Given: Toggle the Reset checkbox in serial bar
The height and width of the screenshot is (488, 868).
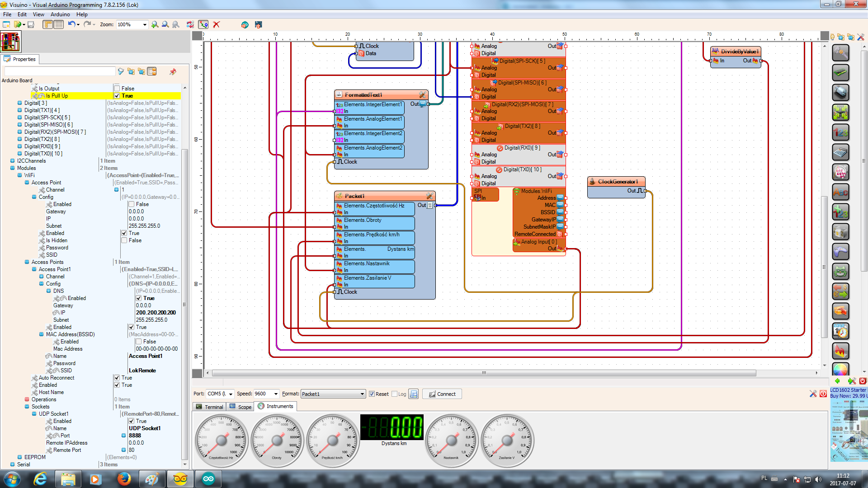Looking at the screenshot, I should coord(372,394).
